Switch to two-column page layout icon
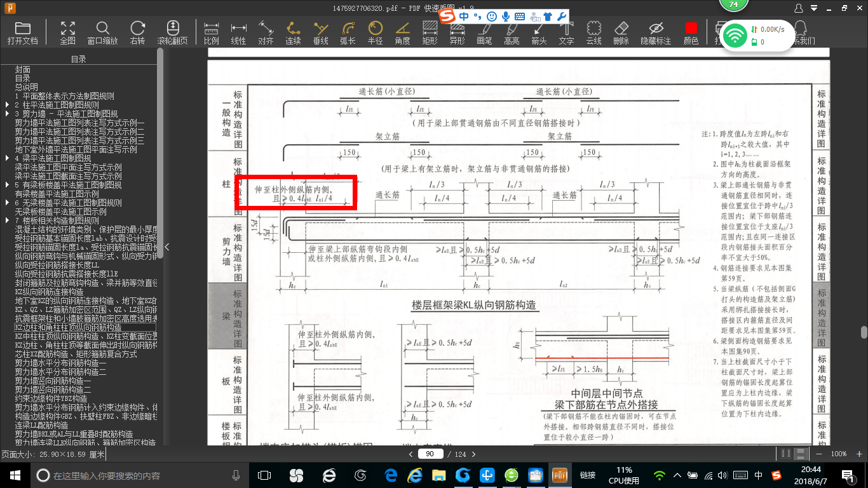This screenshot has width=868, height=488. pyautogui.click(x=786, y=454)
